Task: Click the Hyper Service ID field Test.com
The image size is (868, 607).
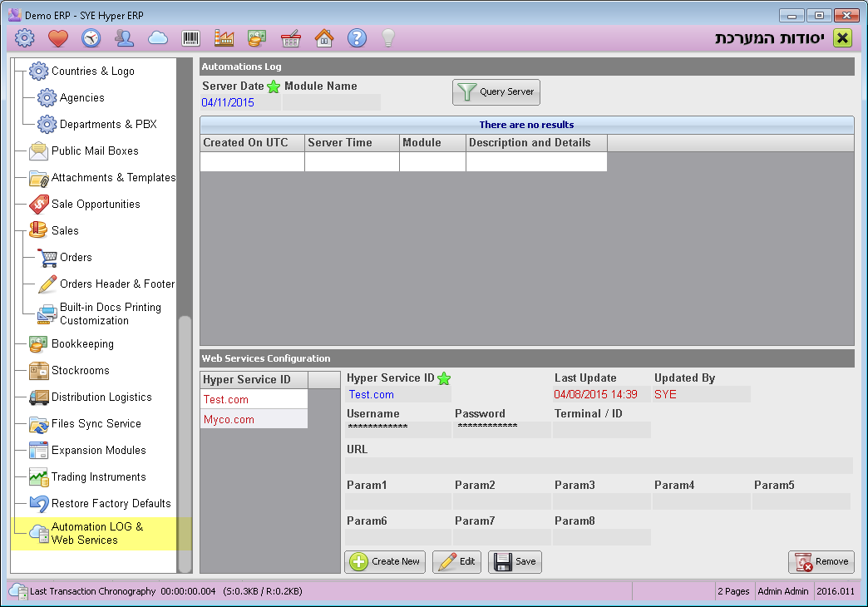Action: coord(398,394)
